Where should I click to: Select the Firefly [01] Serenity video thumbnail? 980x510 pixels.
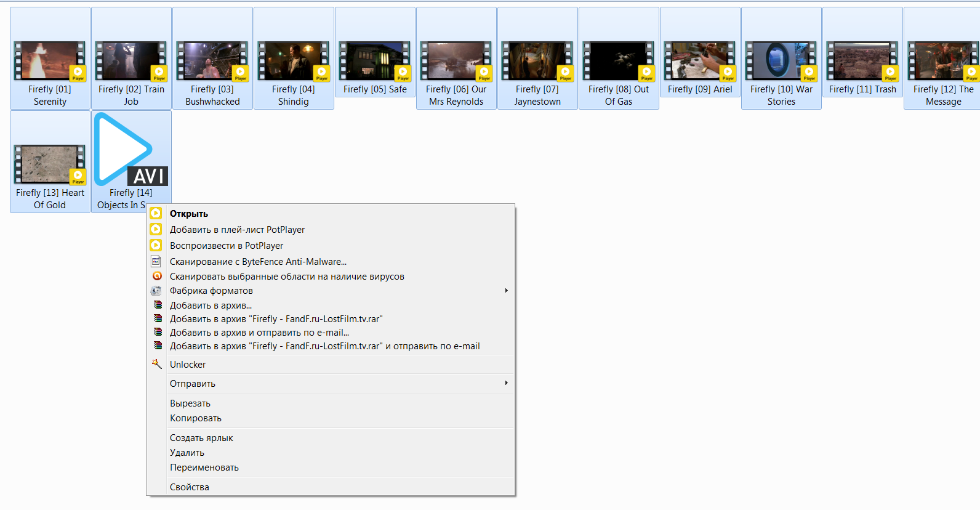[50, 61]
